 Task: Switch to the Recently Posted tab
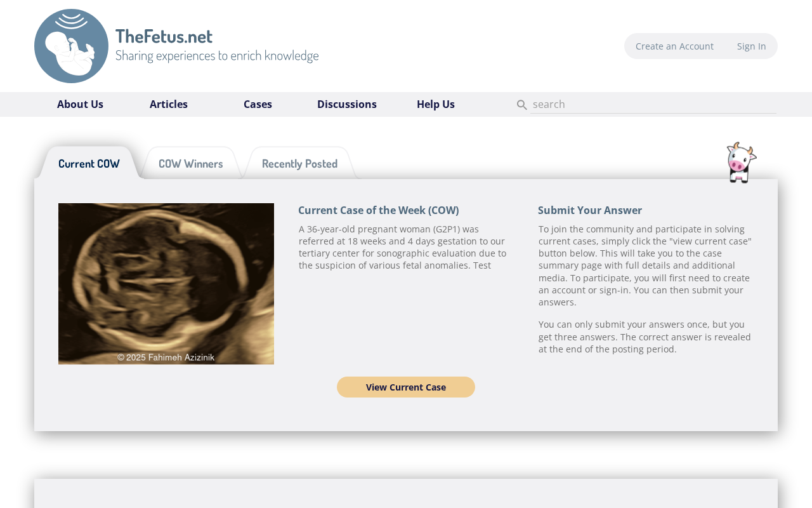pyautogui.click(x=299, y=163)
